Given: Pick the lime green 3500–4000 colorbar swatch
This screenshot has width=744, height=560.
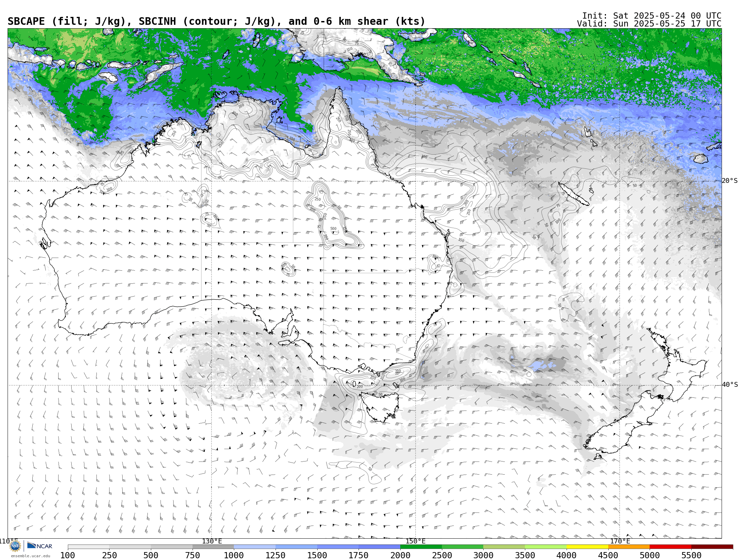Looking at the screenshot, I should coord(546,547).
